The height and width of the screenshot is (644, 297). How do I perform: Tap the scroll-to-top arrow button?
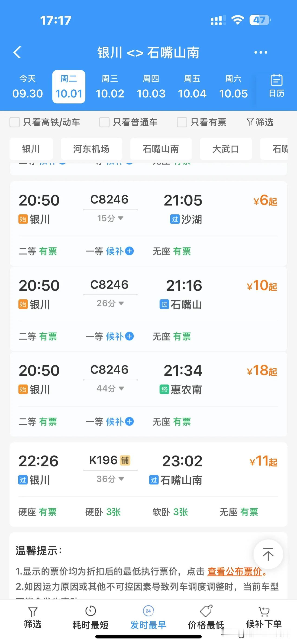[268, 554]
